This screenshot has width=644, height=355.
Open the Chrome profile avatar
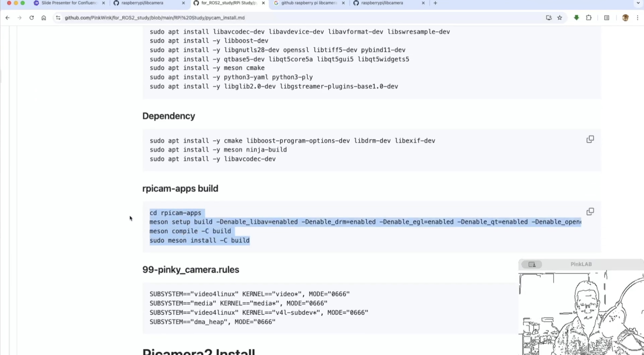(x=625, y=18)
